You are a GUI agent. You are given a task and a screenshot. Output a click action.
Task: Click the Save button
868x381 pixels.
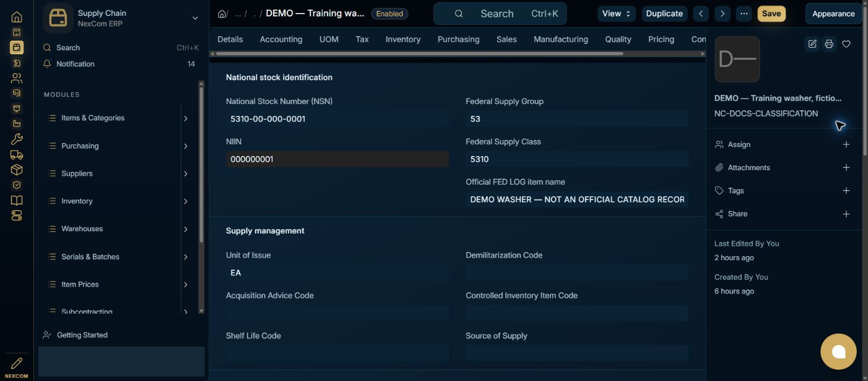pyautogui.click(x=771, y=14)
